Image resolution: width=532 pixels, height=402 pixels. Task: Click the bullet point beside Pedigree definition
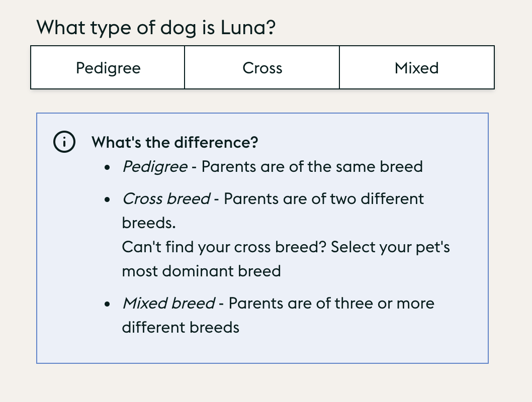tap(107, 167)
